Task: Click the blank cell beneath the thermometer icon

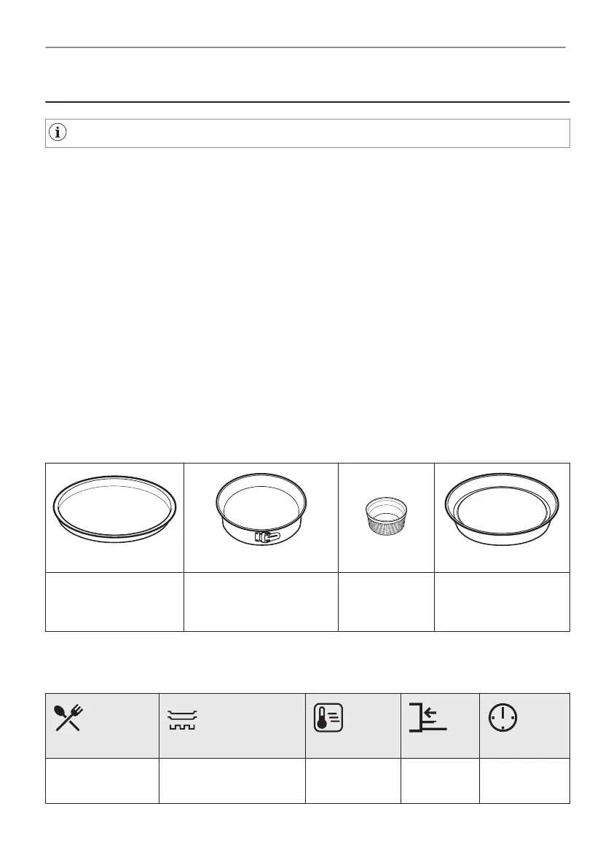Action: (x=353, y=781)
